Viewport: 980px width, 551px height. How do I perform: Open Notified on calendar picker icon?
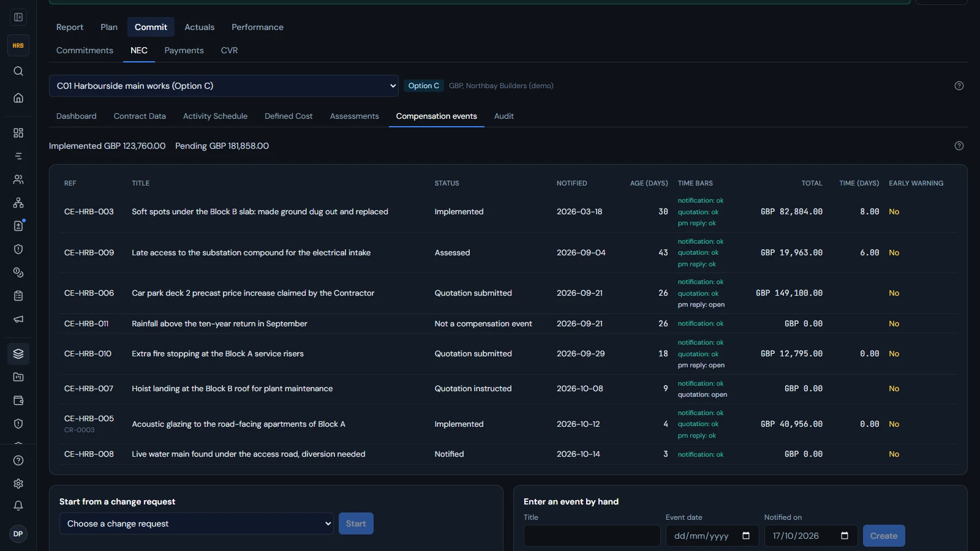tap(845, 536)
